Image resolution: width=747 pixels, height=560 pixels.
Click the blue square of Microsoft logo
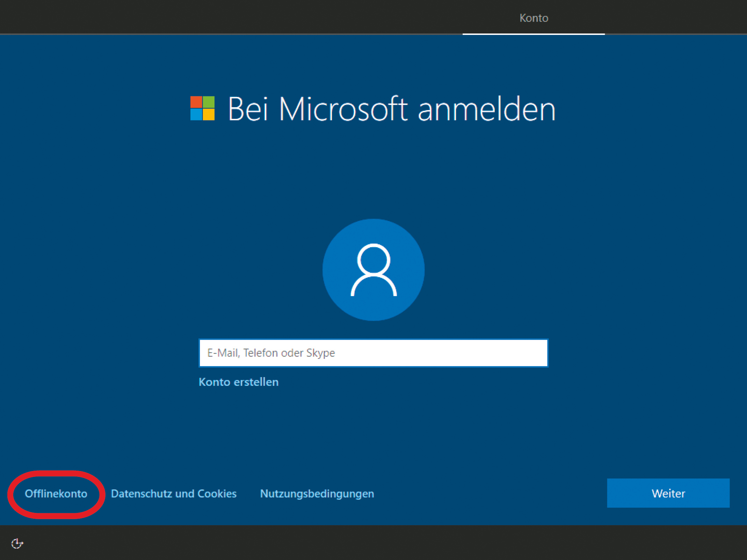tap(196, 115)
